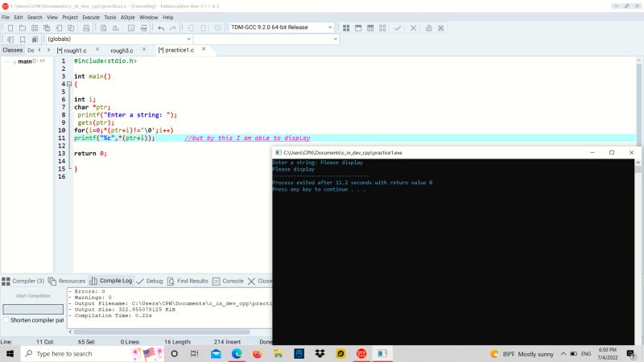
Task: Open the compiler set dropdown TDM-GCC 9.2.0
Action: [281, 27]
